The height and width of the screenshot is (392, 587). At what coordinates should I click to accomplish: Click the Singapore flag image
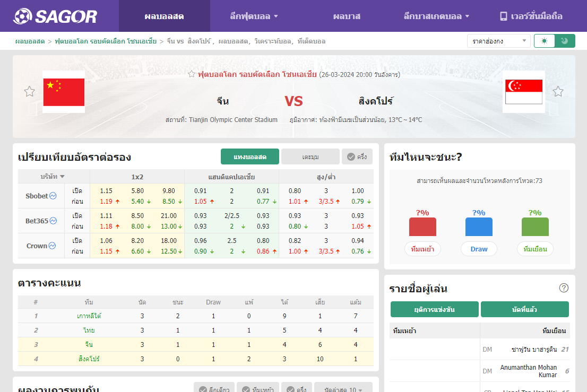point(524,92)
